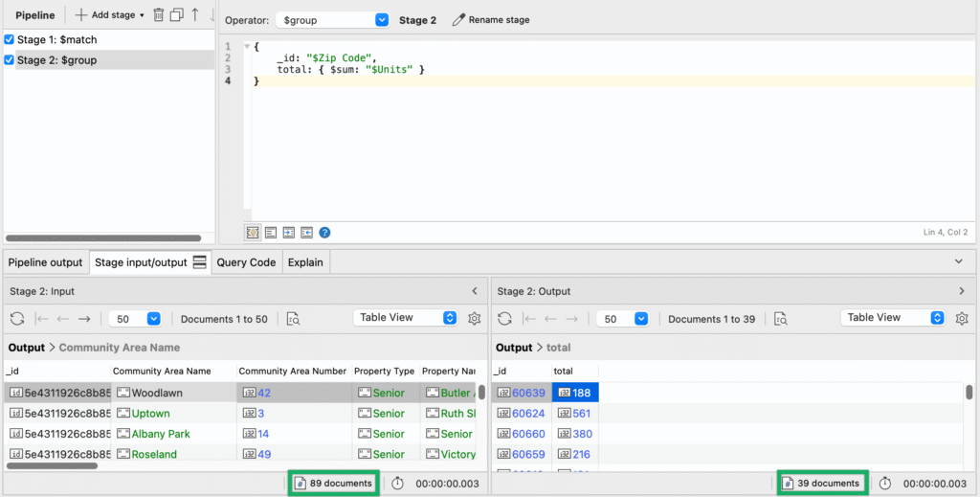Click the stopwatch icon in the Output status bar
This screenshot has width=980, height=497.
tap(885, 484)
